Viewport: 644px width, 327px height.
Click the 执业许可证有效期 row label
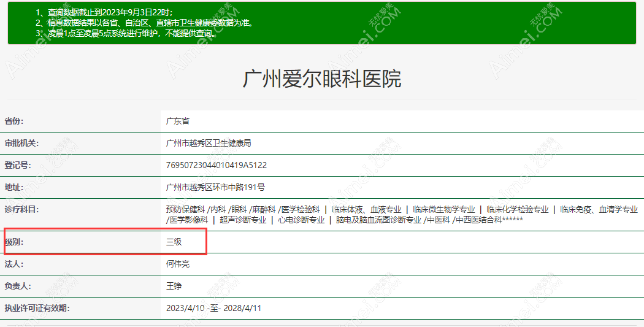tap(37, 309)
